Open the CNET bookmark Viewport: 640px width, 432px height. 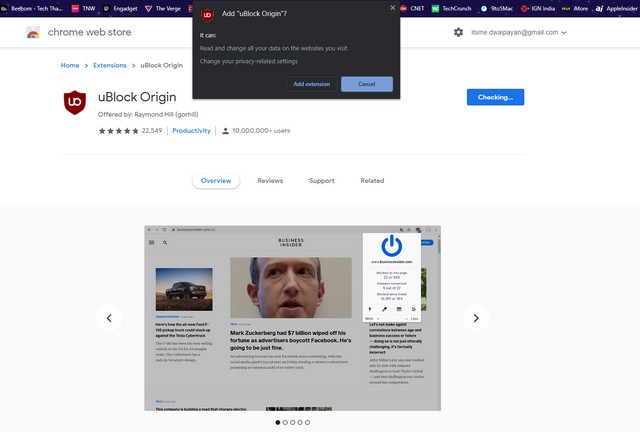click(412, 8)
